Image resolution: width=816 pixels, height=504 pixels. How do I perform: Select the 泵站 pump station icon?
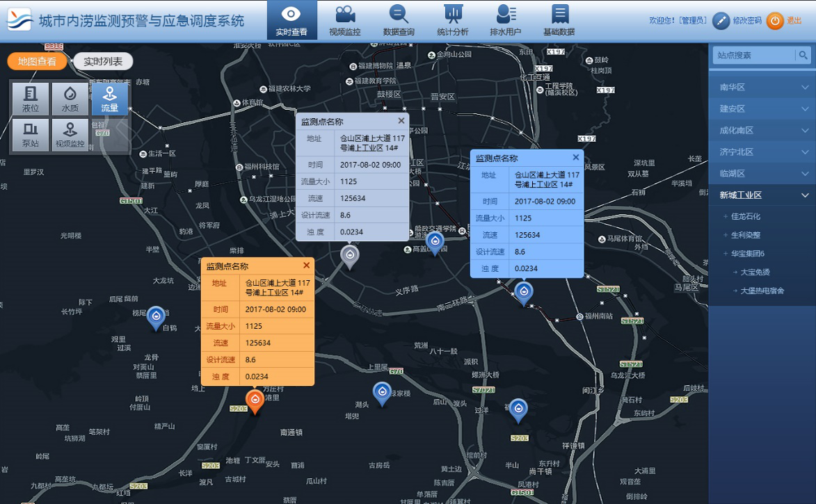pyautogui.click(x=31, y=134)
